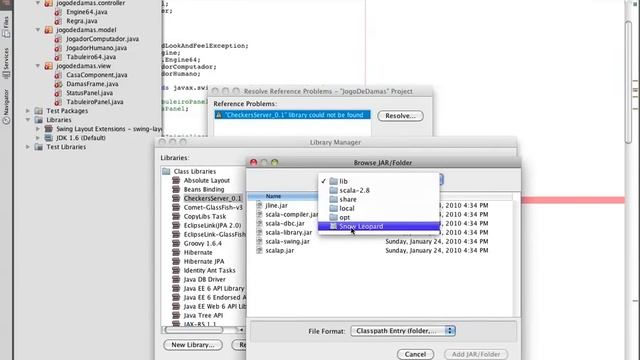
Task: Click the Beans Binding library icon
Action: pyautogui.click(x=176, y=189)
